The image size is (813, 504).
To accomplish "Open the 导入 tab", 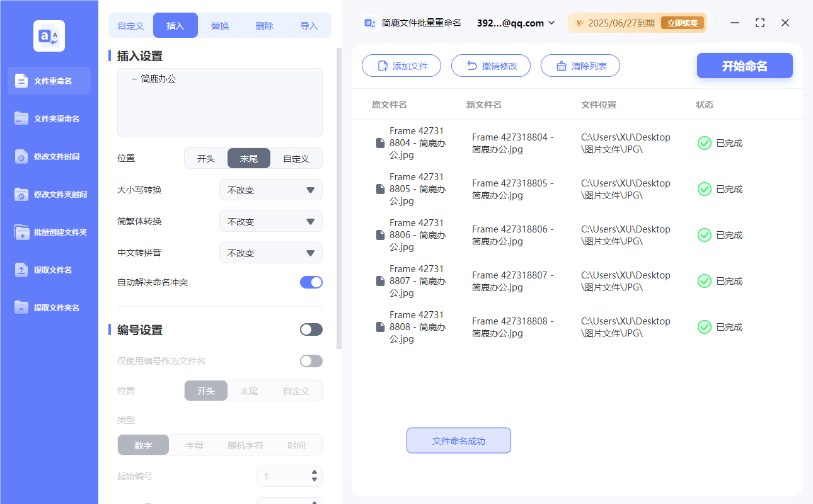I will point(309,25).
